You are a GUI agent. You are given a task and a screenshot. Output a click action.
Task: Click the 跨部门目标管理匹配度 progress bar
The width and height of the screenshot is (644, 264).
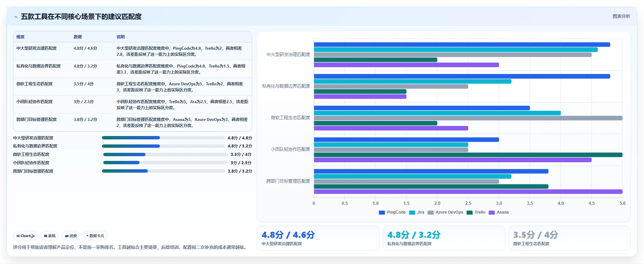(x=163, y=171)
